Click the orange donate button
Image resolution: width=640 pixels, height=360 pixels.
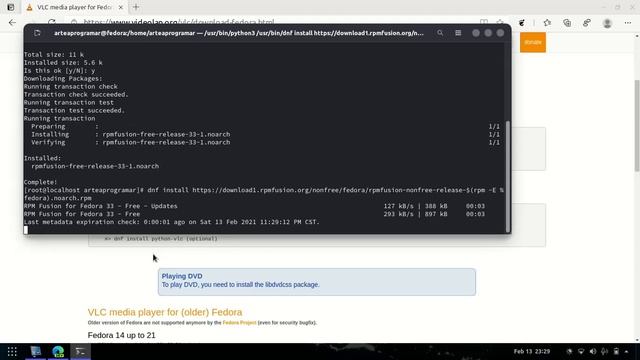(x=533, y=42)
